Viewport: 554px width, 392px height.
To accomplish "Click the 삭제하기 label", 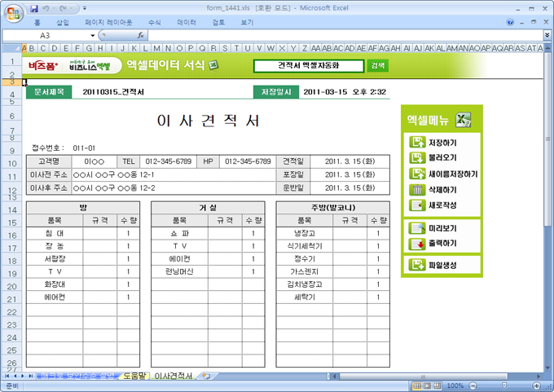I will point(442,190).
